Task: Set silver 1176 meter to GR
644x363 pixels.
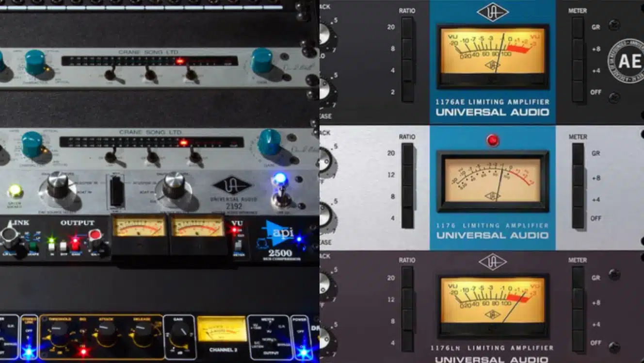Action: [578, 154]
